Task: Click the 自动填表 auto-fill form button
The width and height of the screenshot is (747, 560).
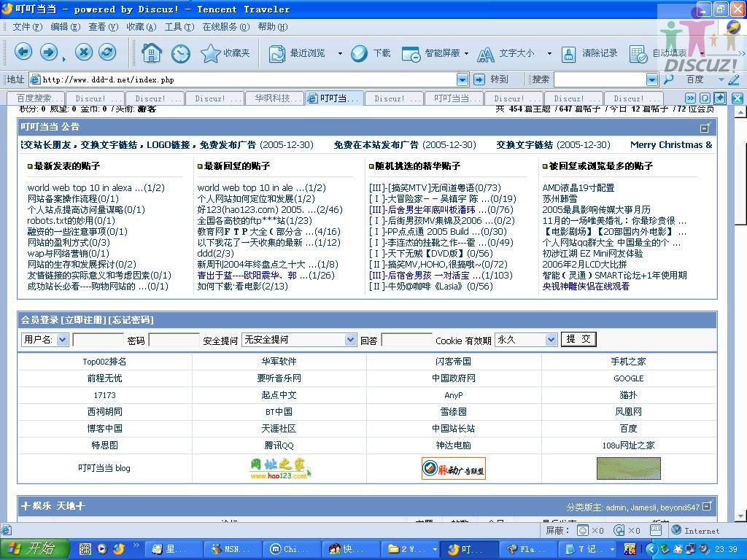Action: 658,54
